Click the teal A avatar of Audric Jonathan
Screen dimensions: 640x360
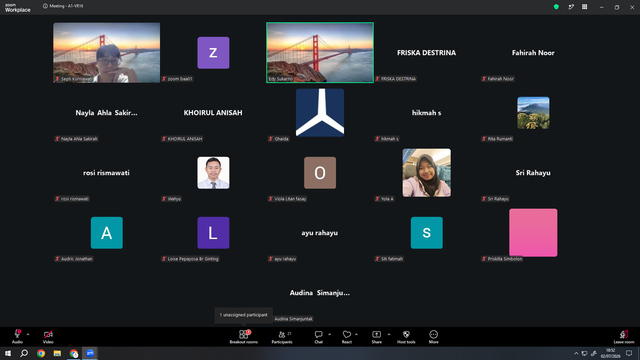(107, 233)
